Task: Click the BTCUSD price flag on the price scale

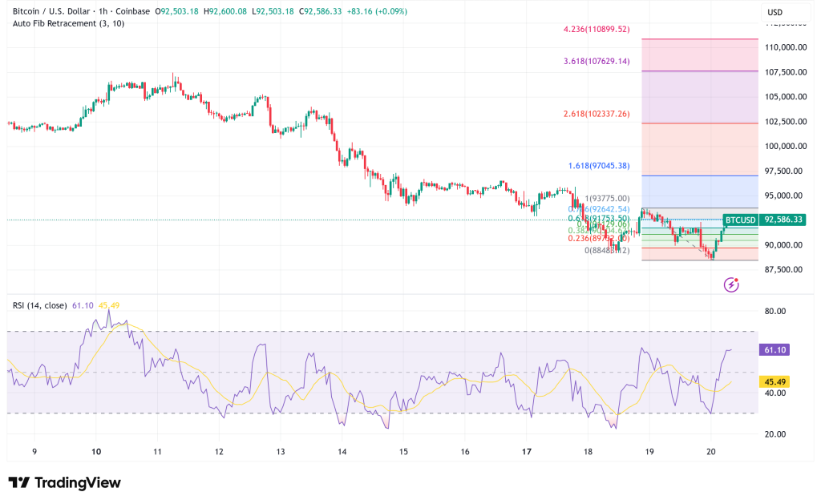Action: [x=741, y=219]
